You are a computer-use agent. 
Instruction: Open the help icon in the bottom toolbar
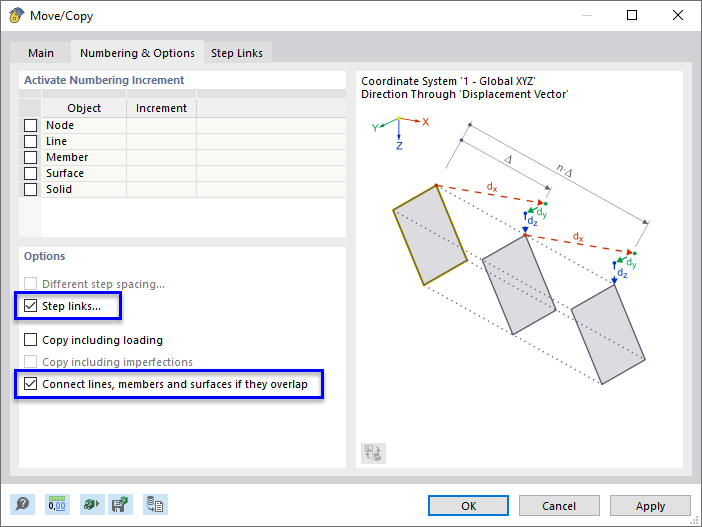22,505
